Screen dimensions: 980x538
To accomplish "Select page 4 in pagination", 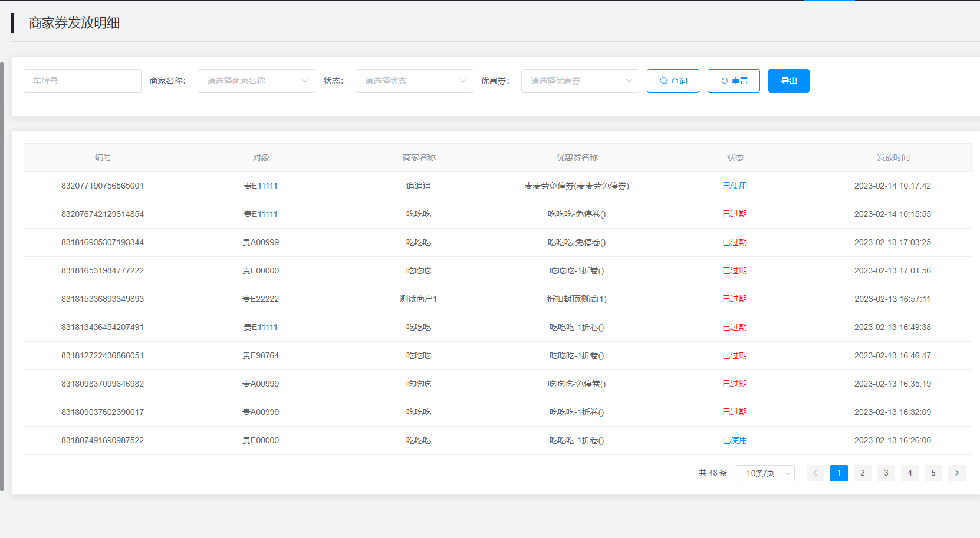I will (x=909, y=473).
